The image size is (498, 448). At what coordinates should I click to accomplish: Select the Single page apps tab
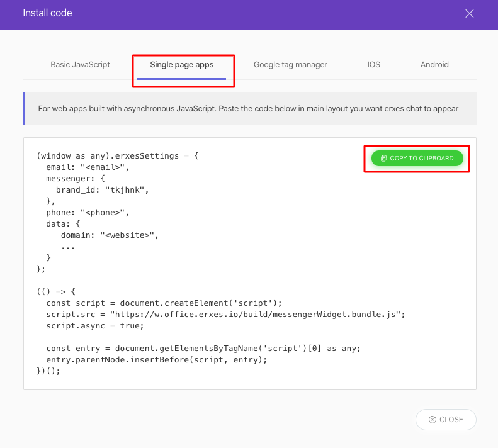181,65
